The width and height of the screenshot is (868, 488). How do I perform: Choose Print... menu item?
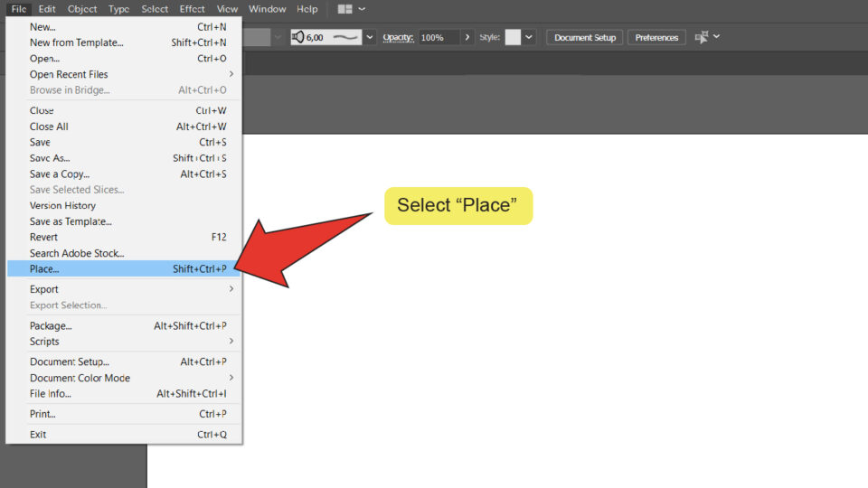(x=125, y=414)
